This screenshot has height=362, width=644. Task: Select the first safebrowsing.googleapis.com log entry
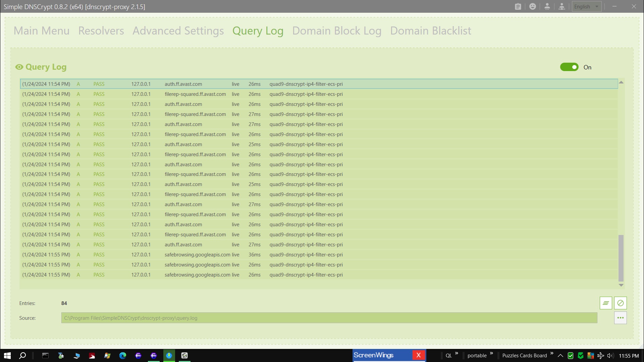(x=197, y=255)
